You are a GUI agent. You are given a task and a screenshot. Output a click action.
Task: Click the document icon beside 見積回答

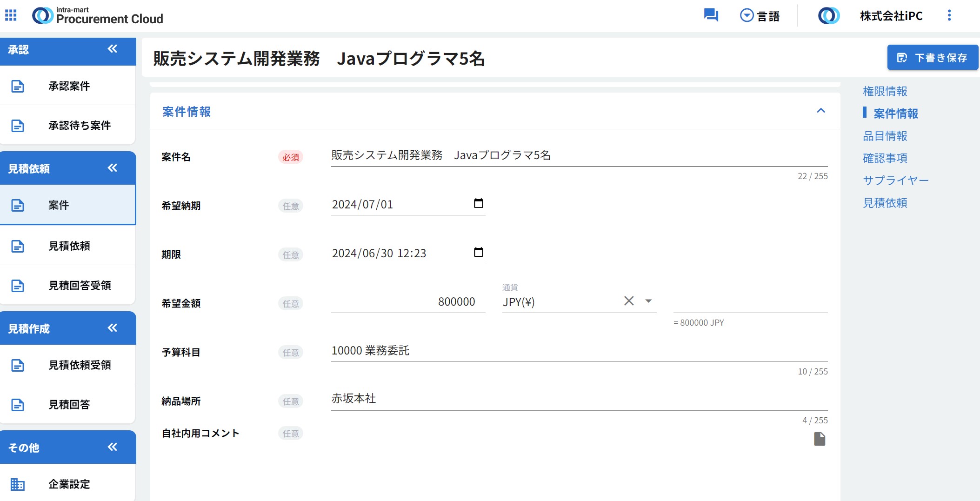18,405
